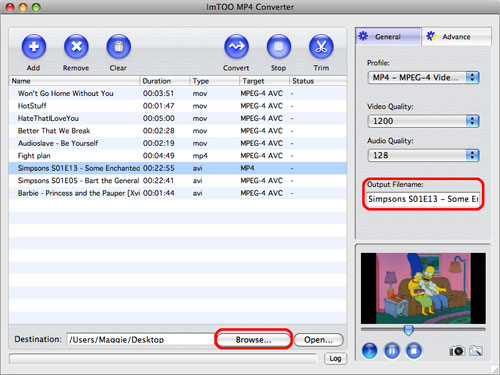Image resolution: width=500 pixels, height=375 pixels.
Task: Click the 00:01:44 duration cell
Action: [158, 193]
